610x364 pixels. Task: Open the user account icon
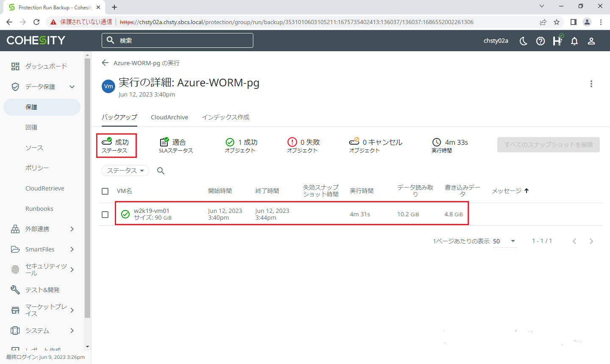point(591,41)
